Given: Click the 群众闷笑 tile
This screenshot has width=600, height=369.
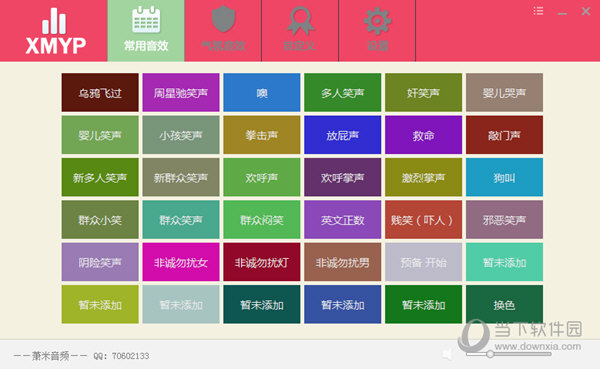Looking at the screenshot, I should (262, 220).
